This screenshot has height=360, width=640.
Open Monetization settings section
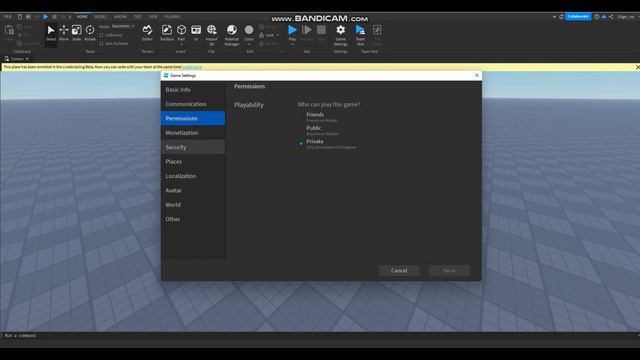point(193,133)
